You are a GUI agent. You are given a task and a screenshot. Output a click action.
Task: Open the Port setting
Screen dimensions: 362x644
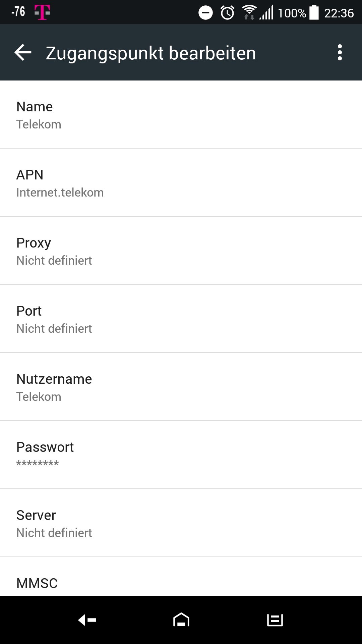click(181, 319)
